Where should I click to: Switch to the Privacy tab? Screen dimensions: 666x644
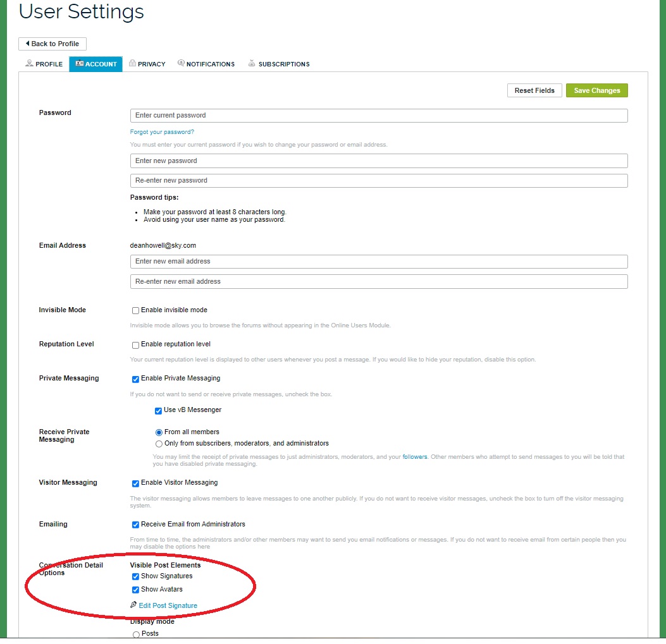tap(147, 64)
